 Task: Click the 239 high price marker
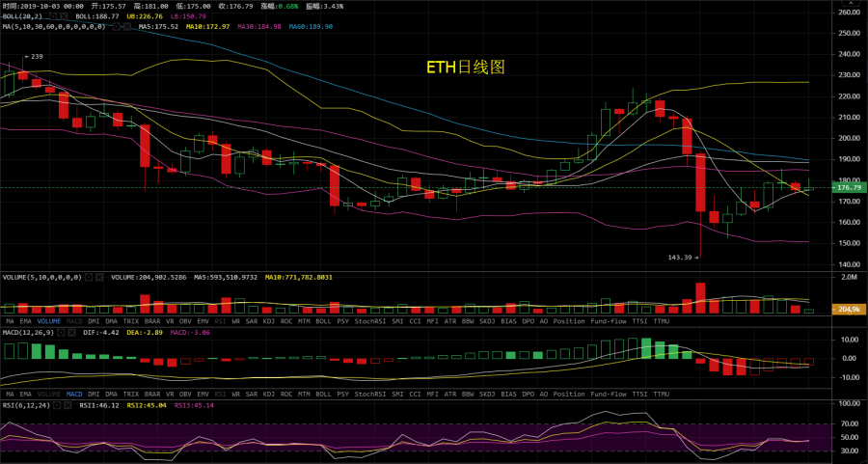pyautogui.click(x=34, y=57)
